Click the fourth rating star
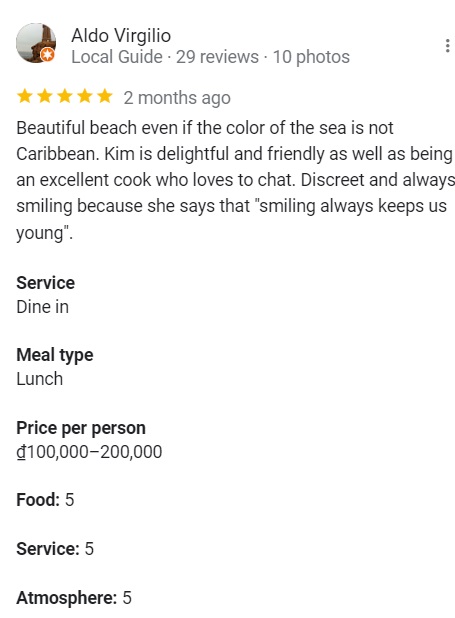 [85, 96]
